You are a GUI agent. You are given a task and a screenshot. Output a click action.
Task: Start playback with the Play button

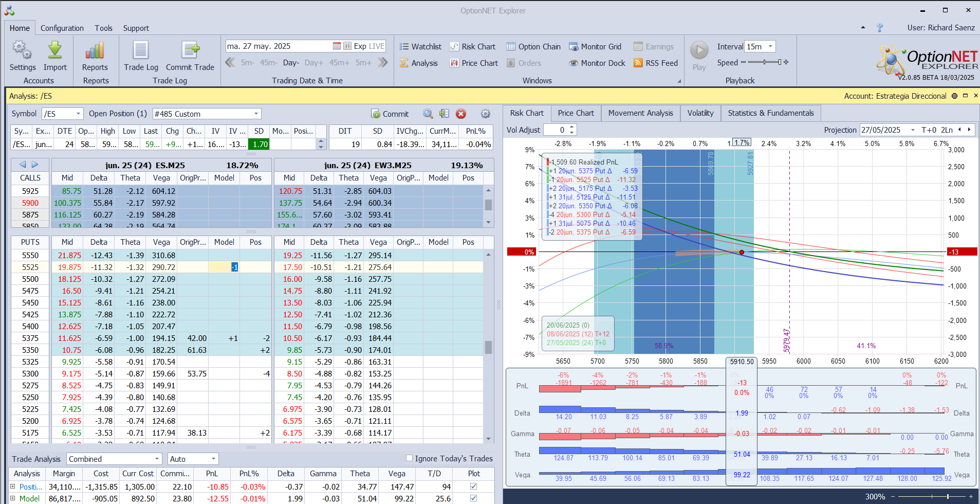point(699,50)
